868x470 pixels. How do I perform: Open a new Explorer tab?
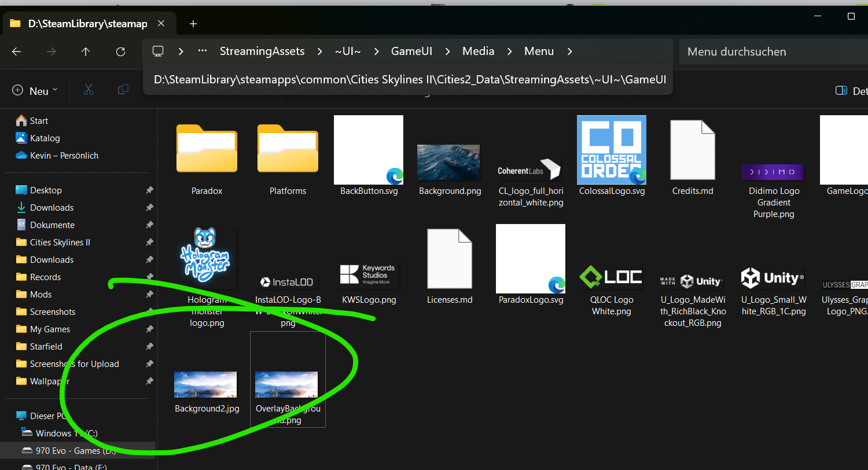pos(193,24)
